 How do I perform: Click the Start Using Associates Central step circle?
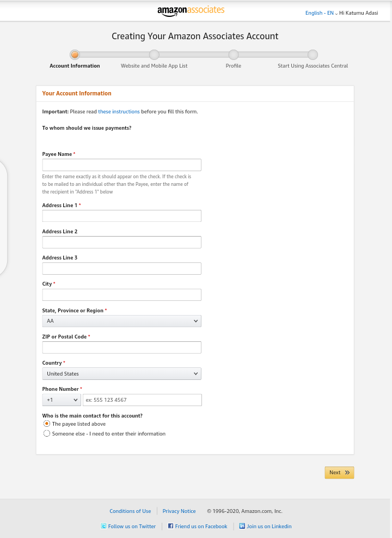313,55
